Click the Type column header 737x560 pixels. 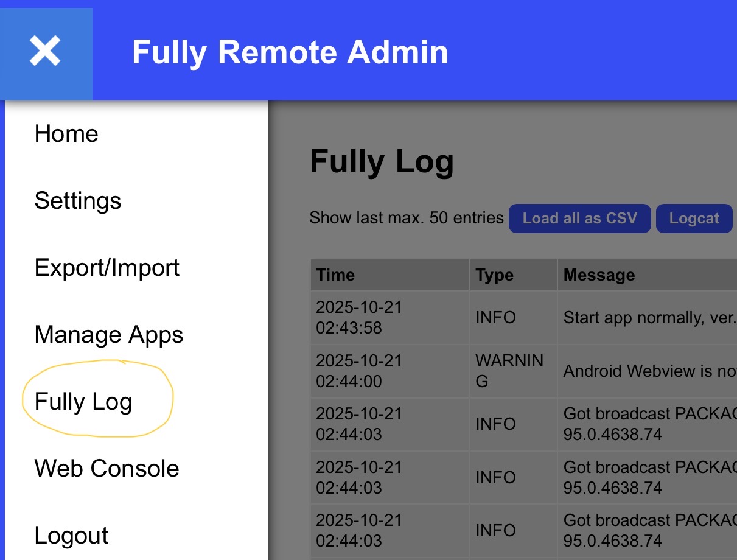[x=494, y=275]
